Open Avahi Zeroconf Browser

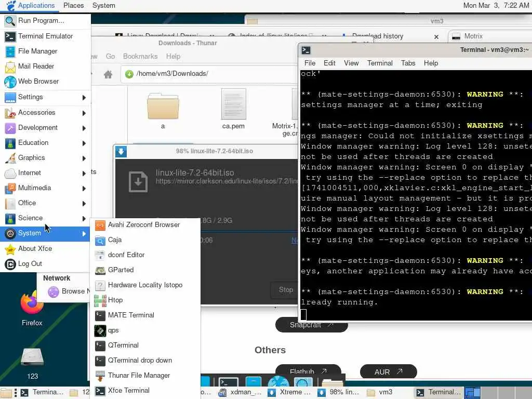[x=145, y=225]
